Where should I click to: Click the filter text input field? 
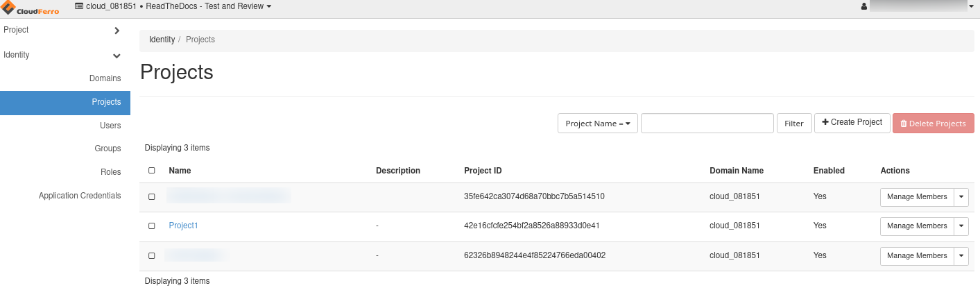click(707, 124)
